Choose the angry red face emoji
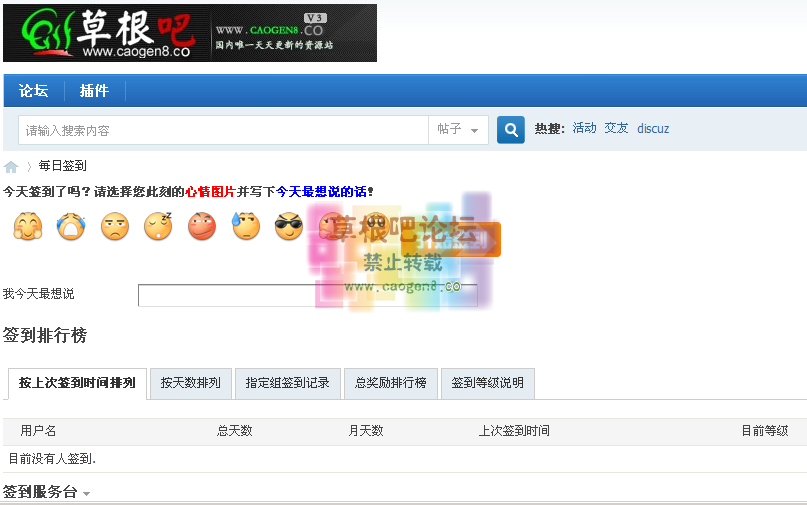Screen dimensions: 807x505 click(202, 227)
